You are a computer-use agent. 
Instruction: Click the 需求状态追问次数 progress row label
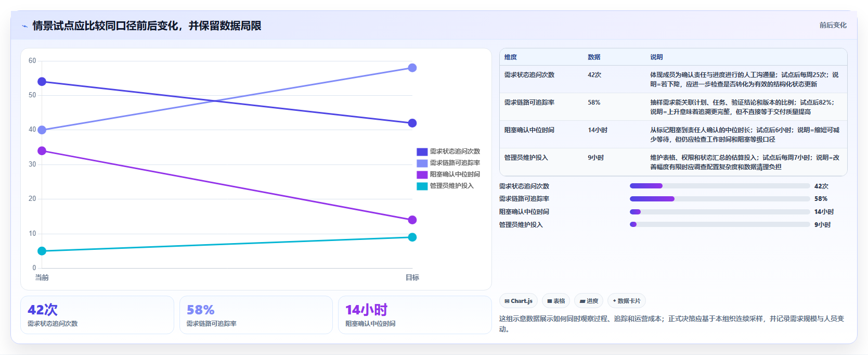pos(524,186)
